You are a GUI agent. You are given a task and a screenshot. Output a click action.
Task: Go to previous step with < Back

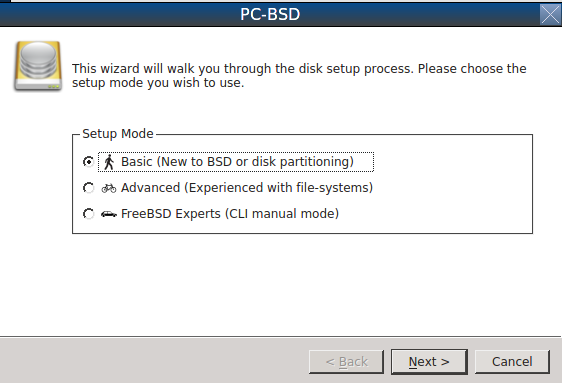click(x=347, y=362)
